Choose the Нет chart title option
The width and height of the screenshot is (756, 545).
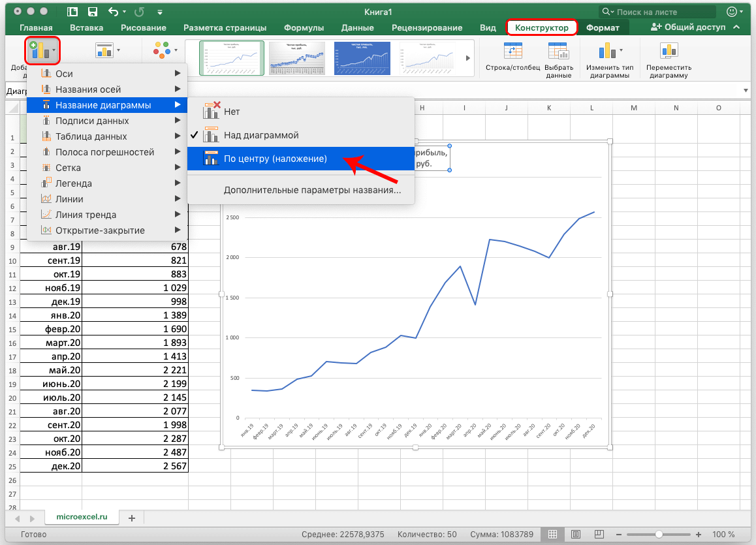click(x=301, y=112)
